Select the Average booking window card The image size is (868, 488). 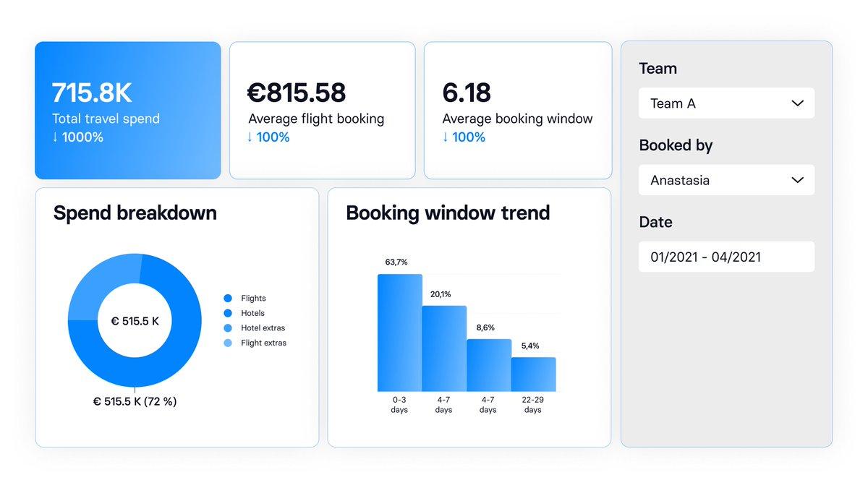518,110
